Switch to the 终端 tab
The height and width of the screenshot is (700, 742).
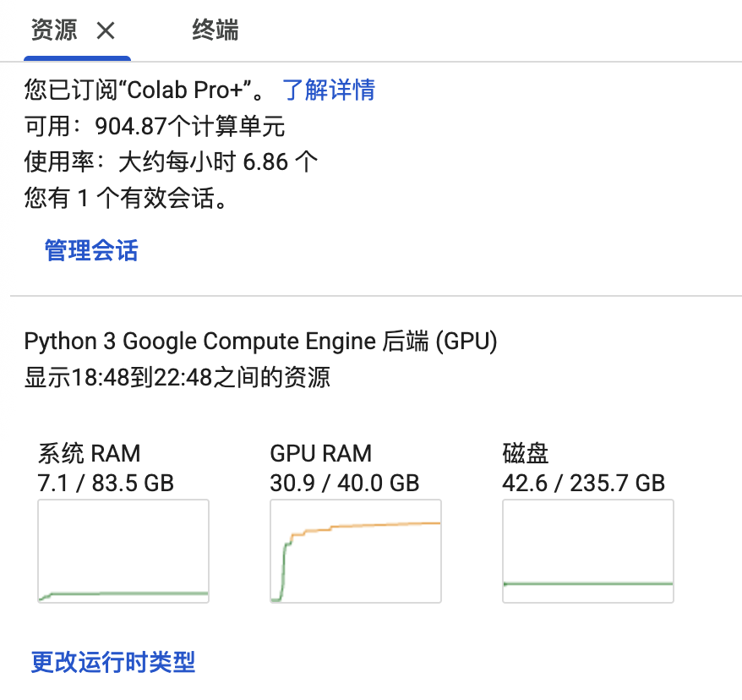(216, 31)
